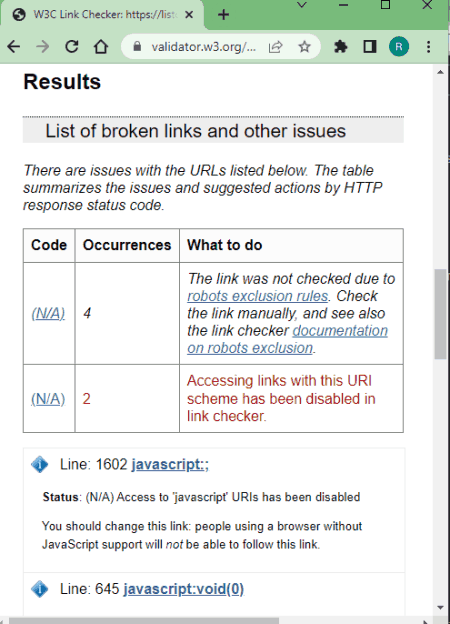Click the share page icon in address bar
Viewport: 450px width, 624px height.
tap(275, 47)
